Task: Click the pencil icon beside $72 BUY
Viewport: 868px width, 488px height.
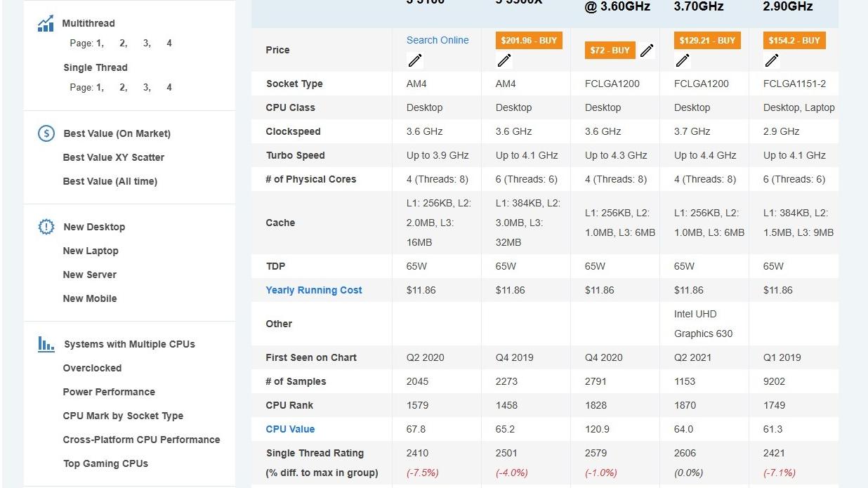Action: pyautogui.click(x=647, y=51)
